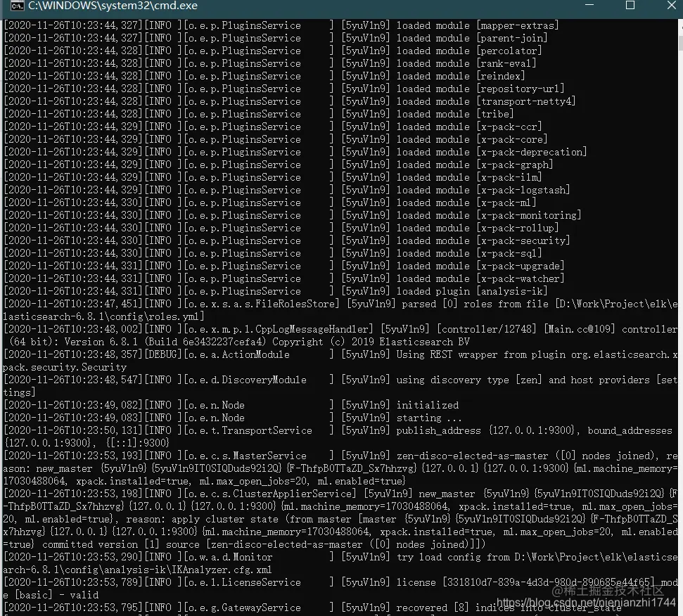Click the text [tribe]
The width and height of the screenshot is (683, 616).
point(494,114)
